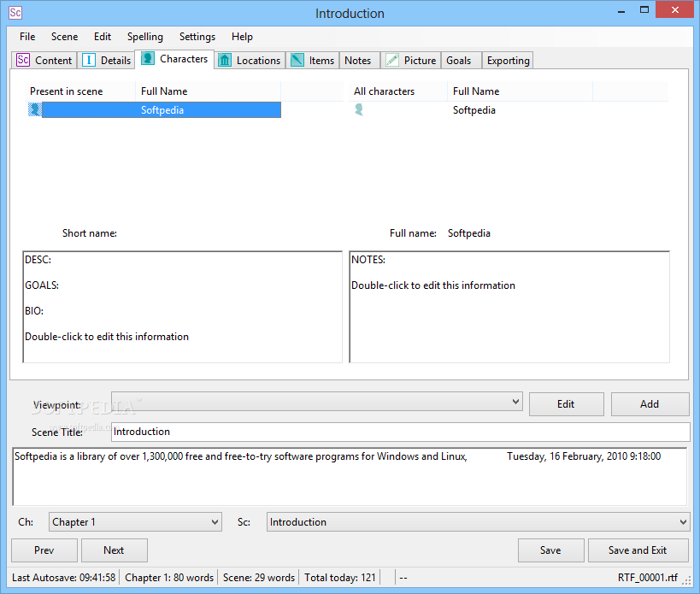Click in the scene text preview box
The height and width of the screenshot is (594, 700).
pos(350,476)
